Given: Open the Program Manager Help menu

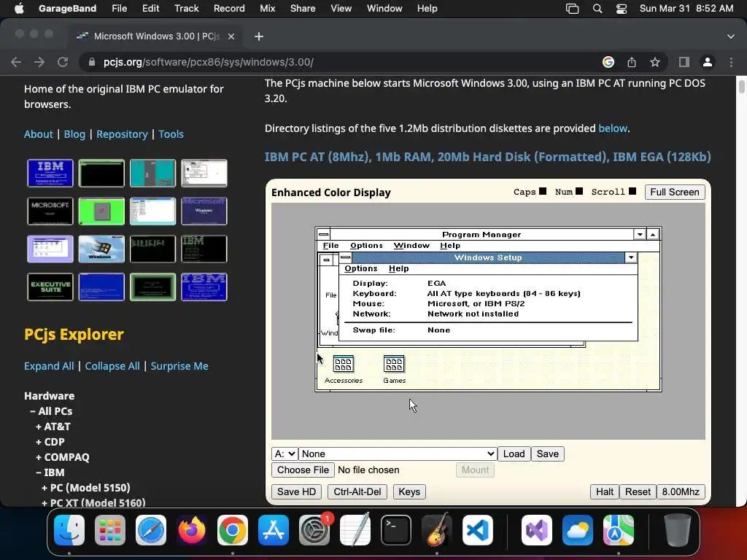Looking at the screenshot, I should pos(450,246).
